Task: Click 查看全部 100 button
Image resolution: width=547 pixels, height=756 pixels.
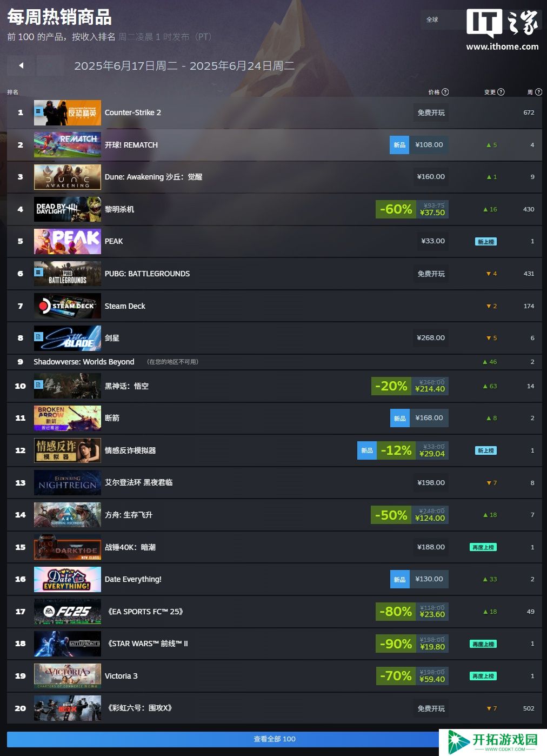Action: (275, 739)
